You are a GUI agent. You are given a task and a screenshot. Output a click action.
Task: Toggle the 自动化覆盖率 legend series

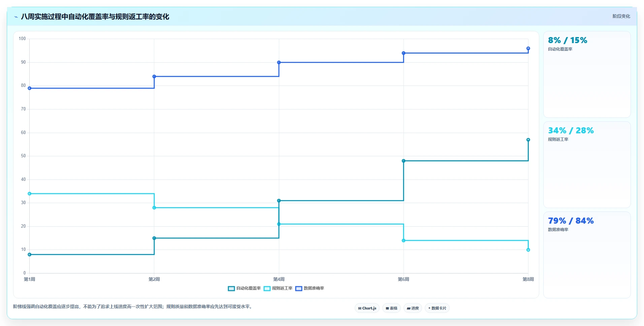(x=244, y=288)
